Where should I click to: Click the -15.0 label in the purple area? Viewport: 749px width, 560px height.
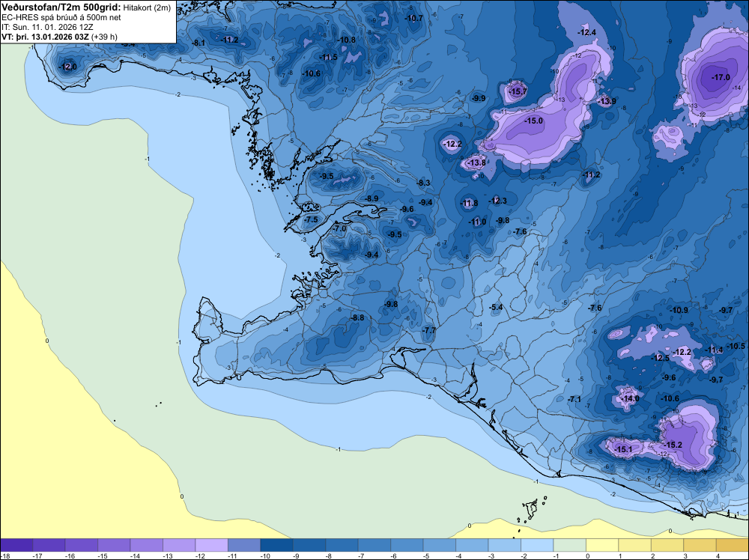[x=533, y=121]
